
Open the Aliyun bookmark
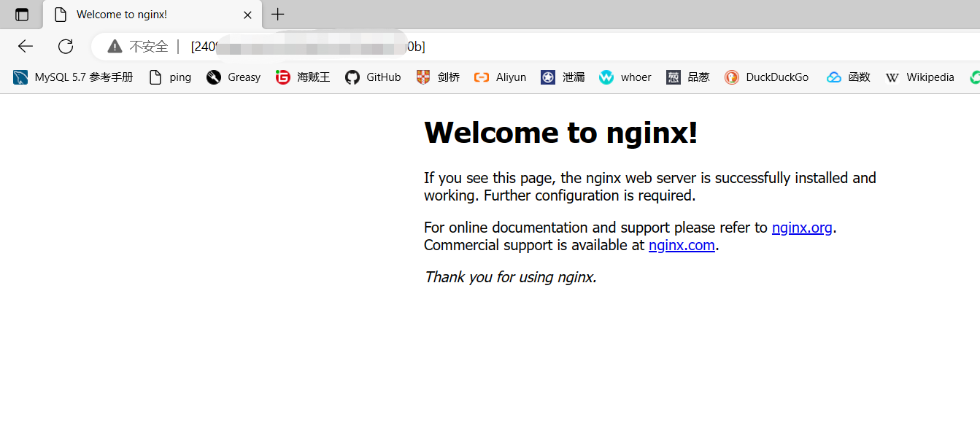click(500, 77)
